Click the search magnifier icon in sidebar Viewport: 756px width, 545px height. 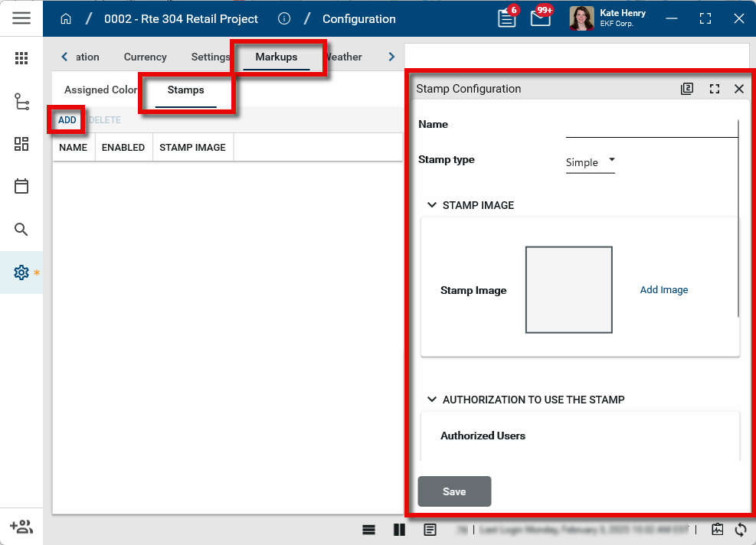point(21,230)
